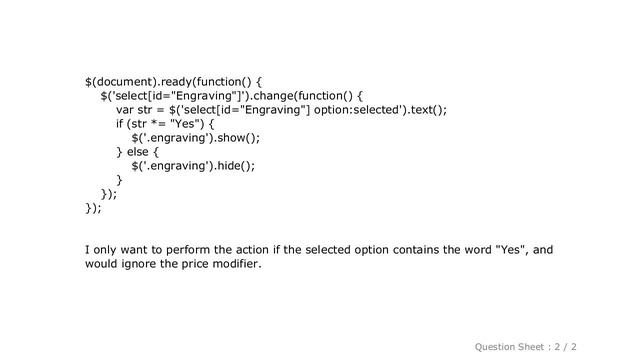Click the if (str *= "Yes") condition
This screenshot has width=640, height=360.
point(165,124)
